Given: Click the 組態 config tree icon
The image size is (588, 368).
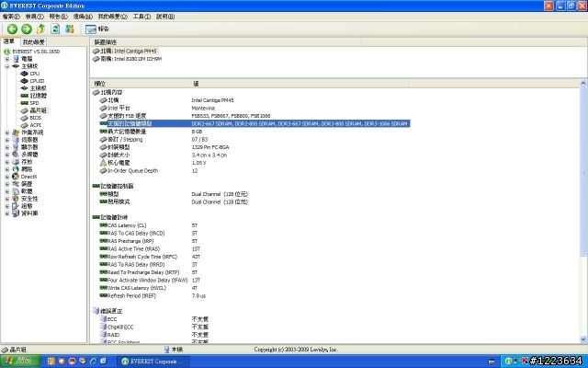Looking at the screenshot, I should pyautogui.click(x=16, y=206).
